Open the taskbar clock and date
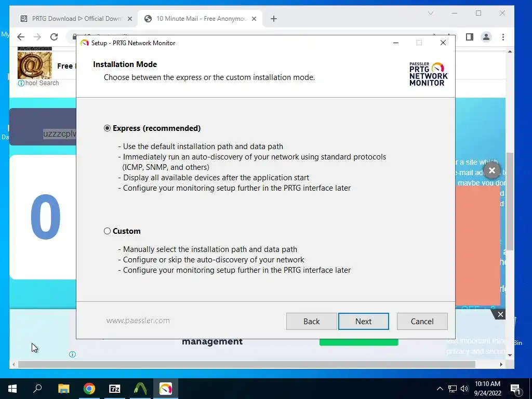This screenshot has width=532, height=399. tap(487, 389)
